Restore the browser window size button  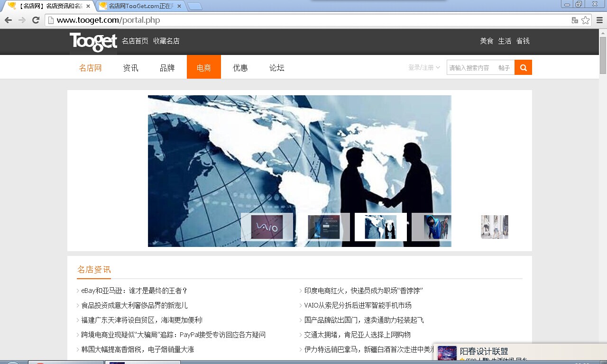[579, 4]
